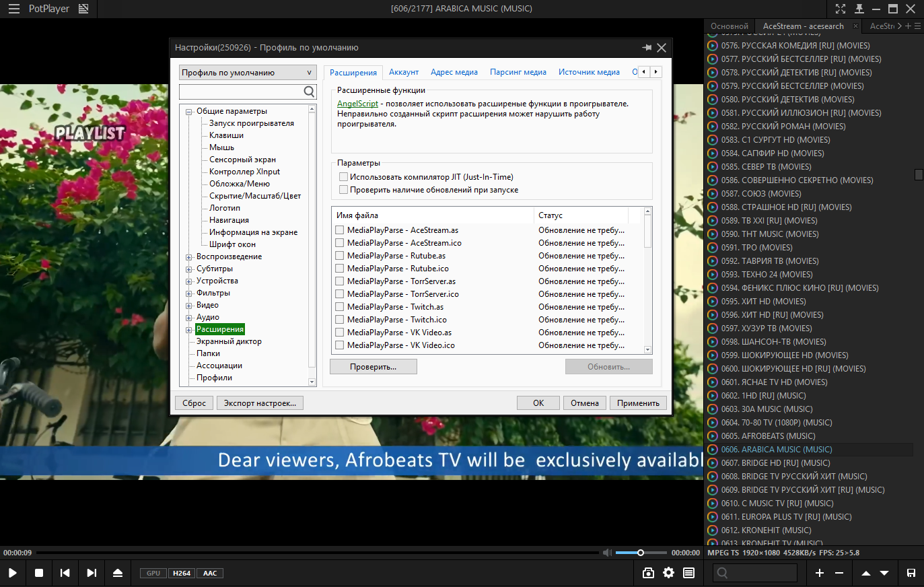Click on the volume slider

point(640,553)
